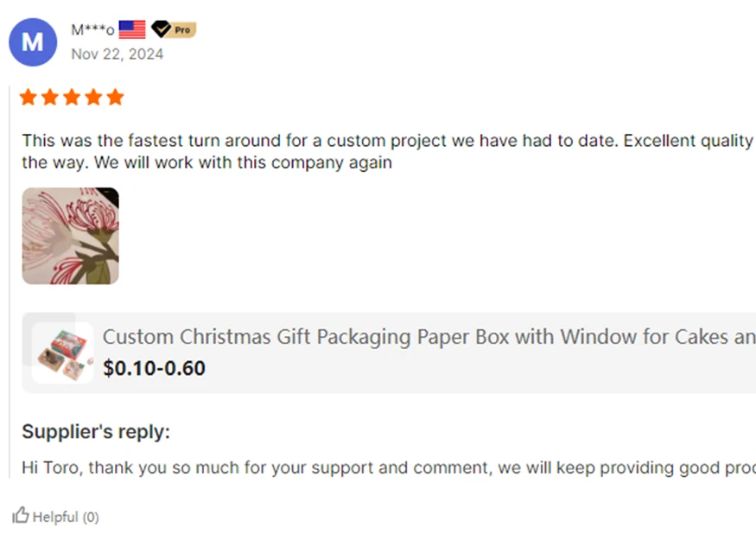Open the flower review photo thumbnail
Viewport: 756px width, 540px height.
[x=70, y=236]
